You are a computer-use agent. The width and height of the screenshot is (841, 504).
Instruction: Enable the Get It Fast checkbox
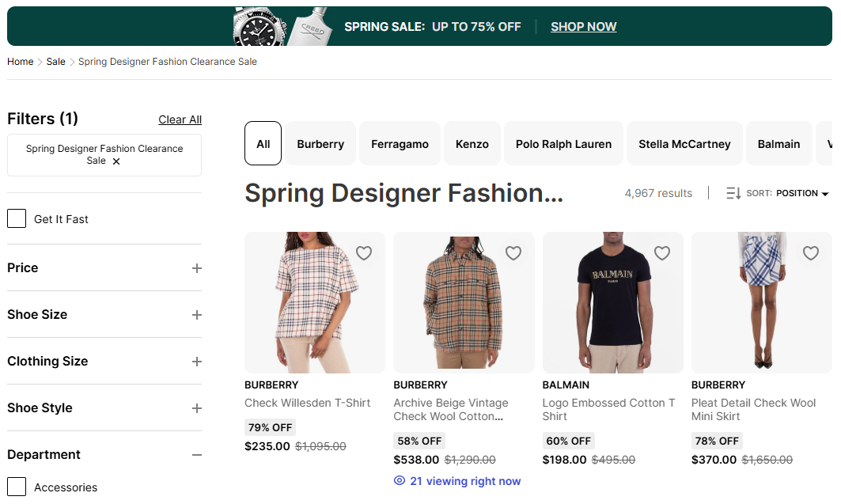[17, 218]
